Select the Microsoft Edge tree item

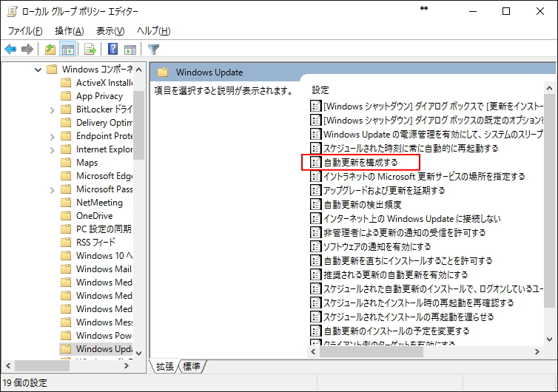tap(104, 176)
